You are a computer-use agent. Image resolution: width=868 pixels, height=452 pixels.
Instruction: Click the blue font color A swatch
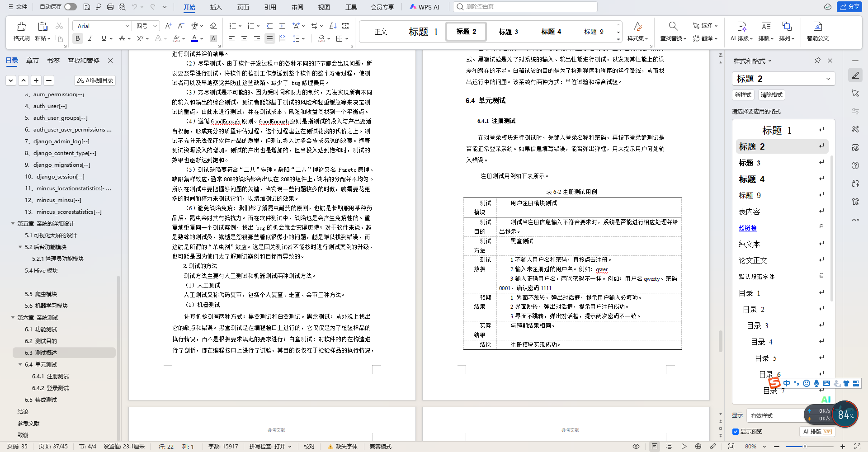click(194, 38)
